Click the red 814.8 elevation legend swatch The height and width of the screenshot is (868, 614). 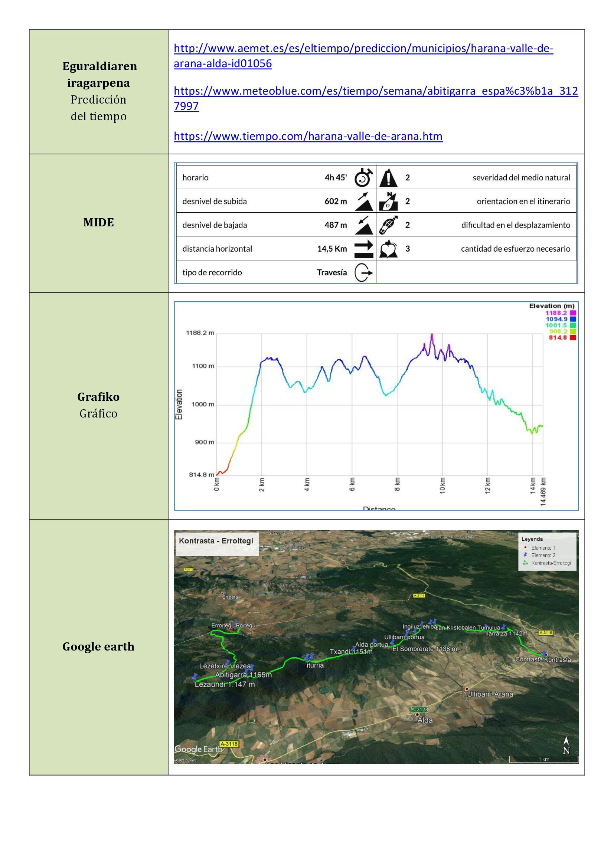[x=573, y=338]
